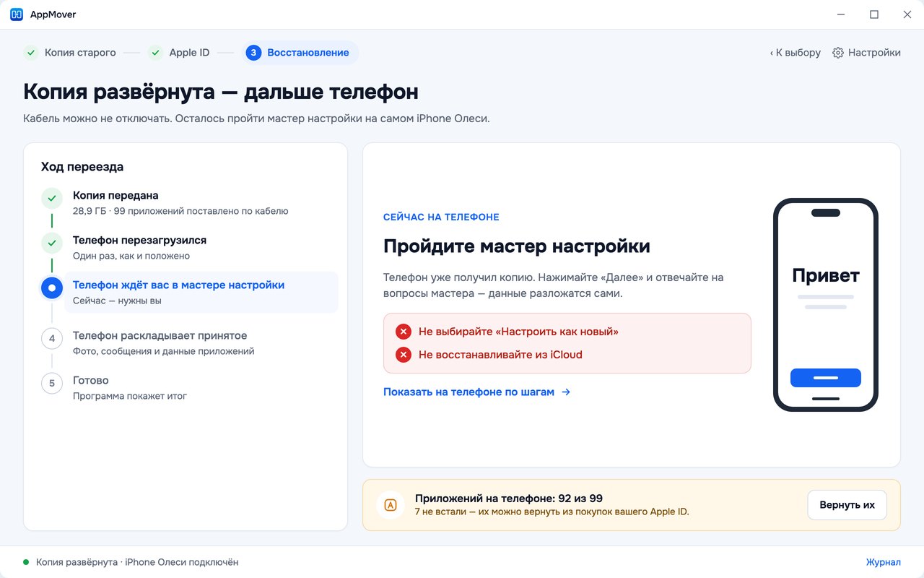This screenshot has height=578, width=924.
Task: Click the AppMover logo icon in title bar
Action: point(17,14)
